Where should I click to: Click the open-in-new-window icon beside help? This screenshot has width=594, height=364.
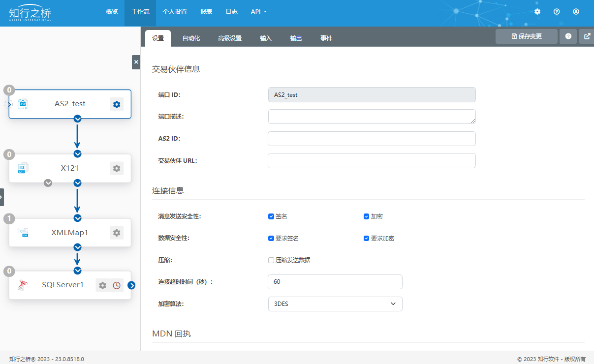tap(587, 36)
